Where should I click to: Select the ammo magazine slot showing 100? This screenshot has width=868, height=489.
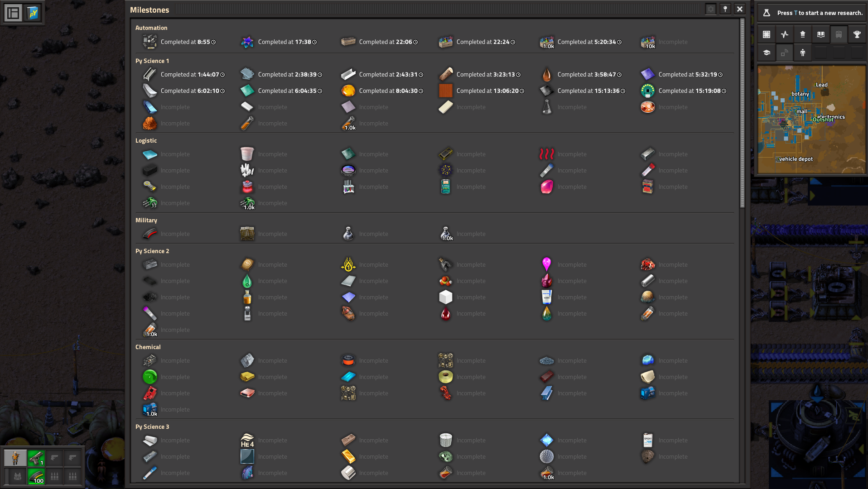point(36,476)
